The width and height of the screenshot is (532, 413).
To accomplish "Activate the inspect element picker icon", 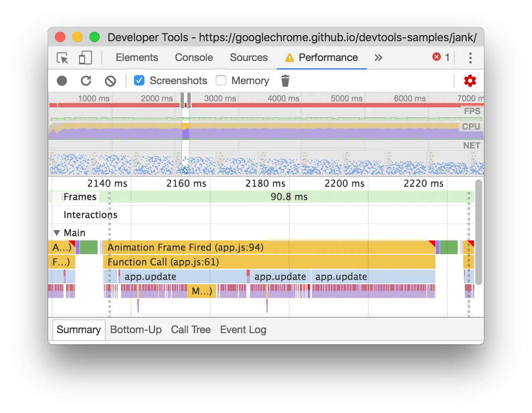I will pyautogui.click(x=62, y=58).
